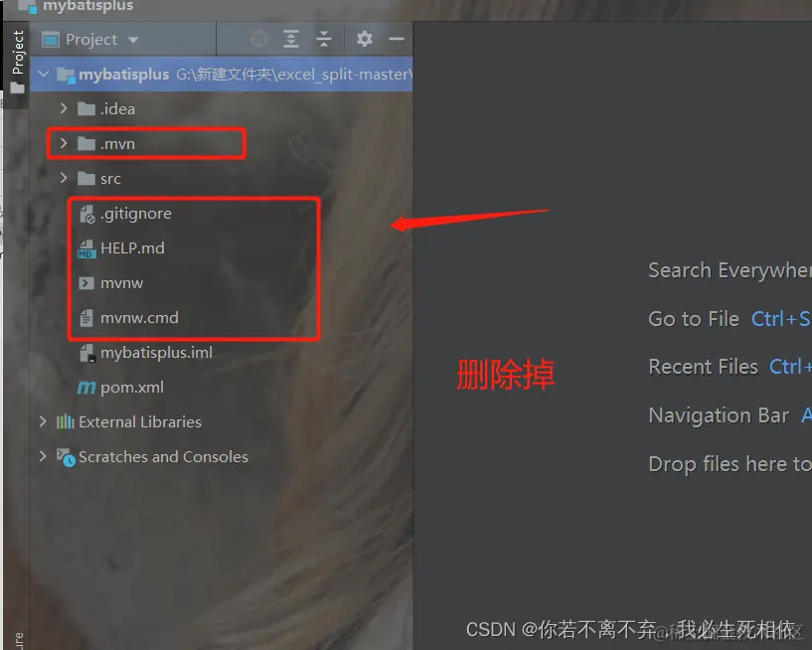
Task: Click the src folder icon
Action: (85, 179)
